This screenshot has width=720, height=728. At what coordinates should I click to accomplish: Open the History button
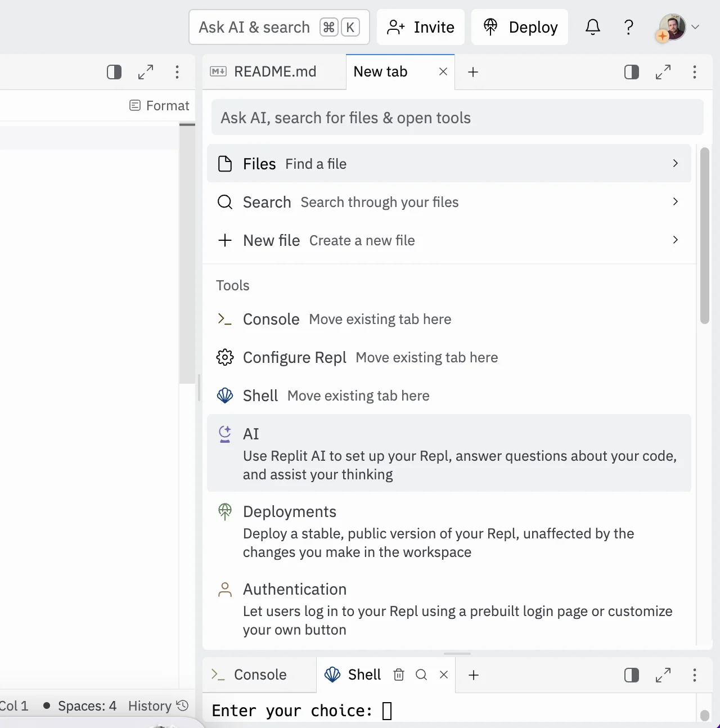[158, 705]
